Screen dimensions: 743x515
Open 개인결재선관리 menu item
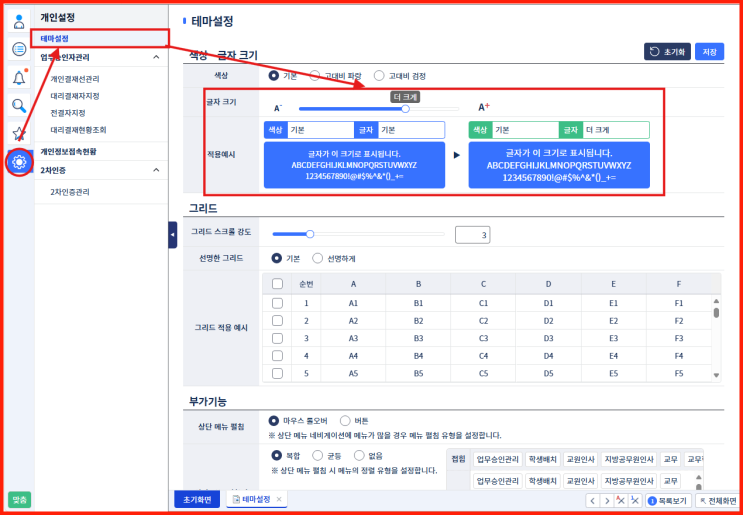tap(75, 79)
